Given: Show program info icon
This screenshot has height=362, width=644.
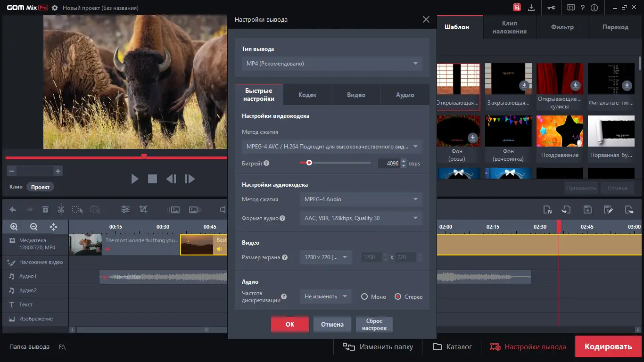Looking at the screenshot, I should pyautogui.click(x=594, y=8).
